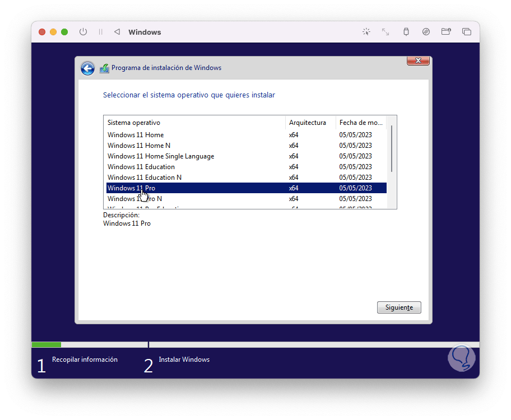
Task: Click the windows overlay icon in toolbar
Action: pos(467,31)
